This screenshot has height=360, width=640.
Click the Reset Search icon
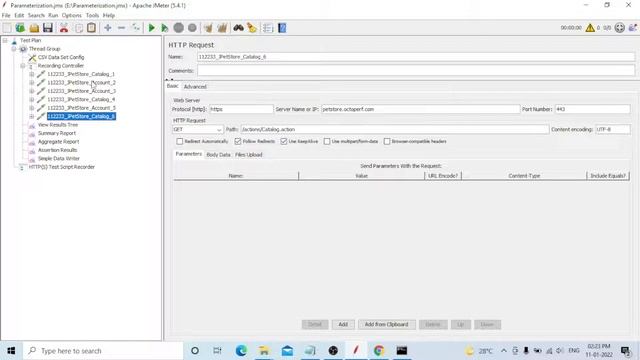coord(252,28)
